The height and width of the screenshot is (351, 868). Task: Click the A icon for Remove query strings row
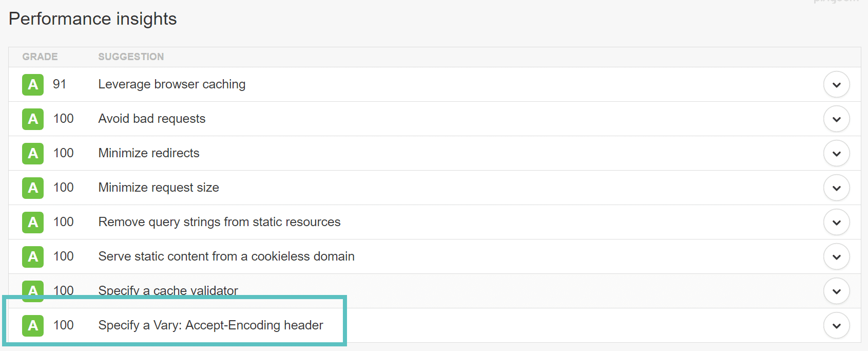point(32,222)
